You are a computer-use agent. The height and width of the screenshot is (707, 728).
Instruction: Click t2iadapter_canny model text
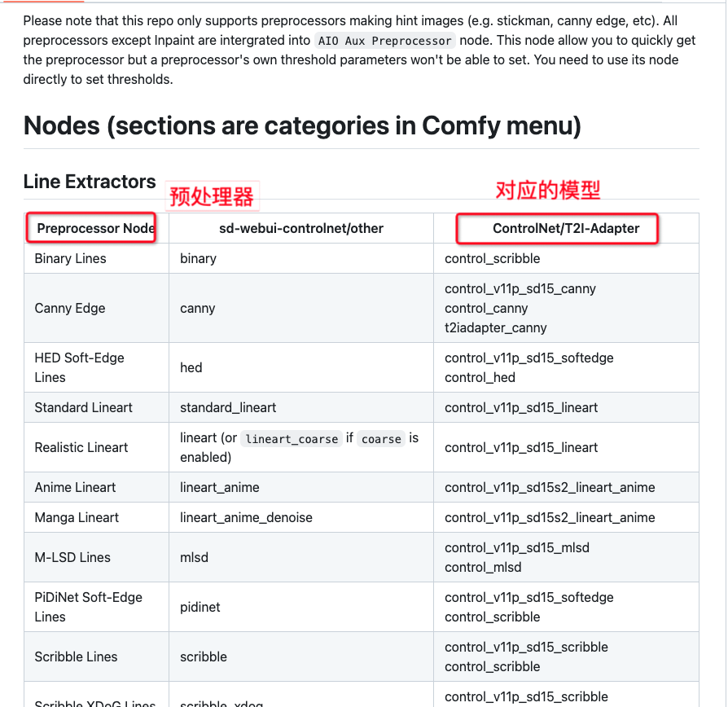495,327
